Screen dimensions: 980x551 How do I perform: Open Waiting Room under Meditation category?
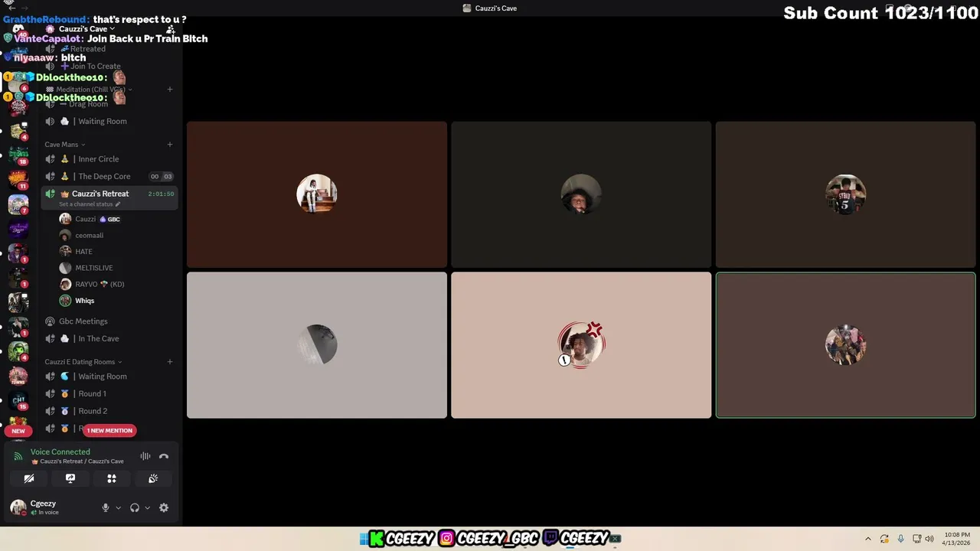click(109, 122)
